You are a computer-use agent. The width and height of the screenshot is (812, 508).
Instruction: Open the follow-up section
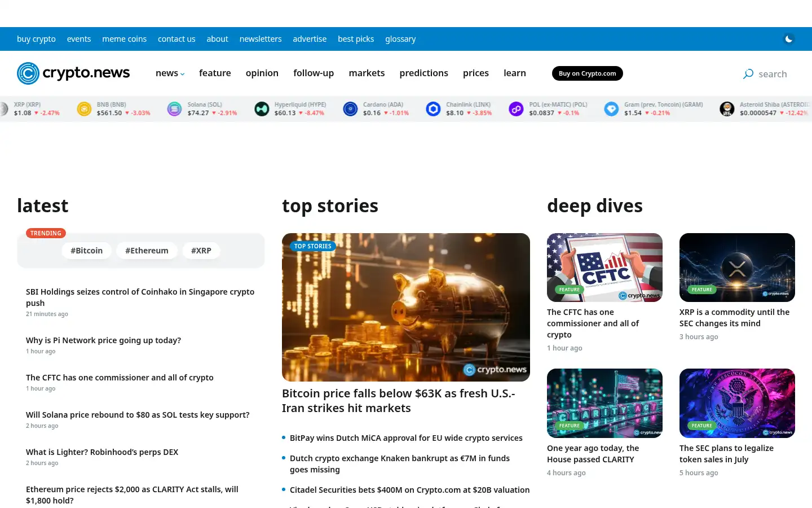(314, 73)
